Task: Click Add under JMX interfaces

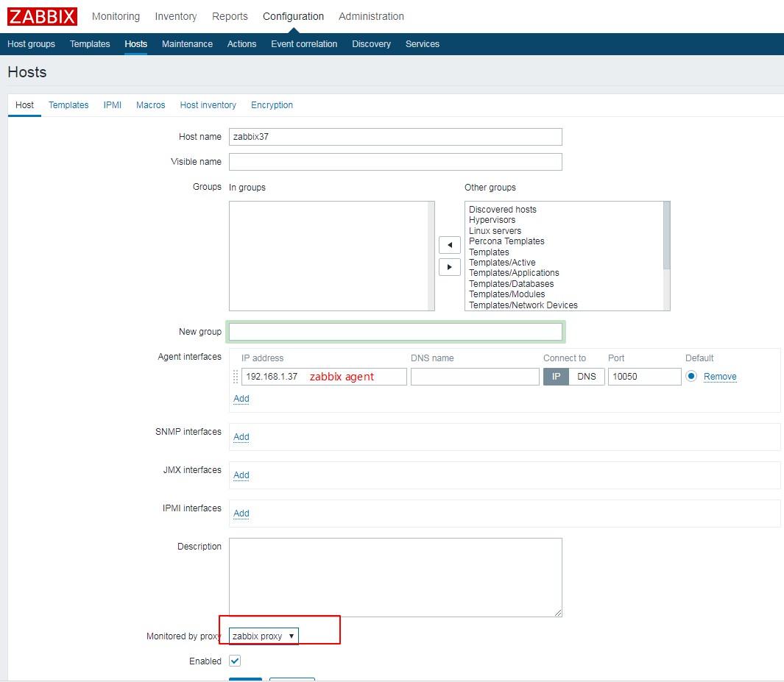Action: [x=241, y=475]
